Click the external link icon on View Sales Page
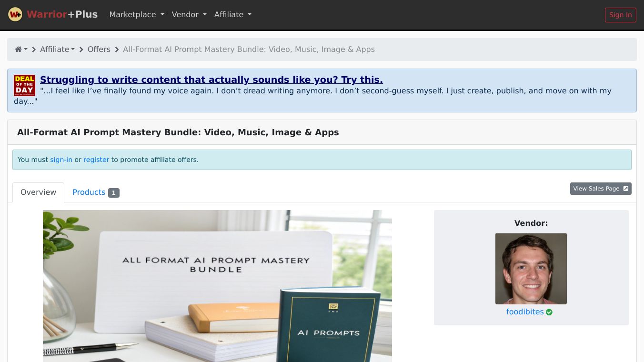 [x=625, y=188]
